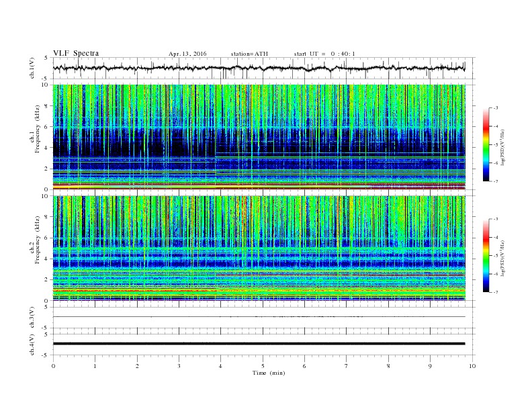The image size is (532, 411).
Task: Click the "-5" lower tick of ch.4(V) axis
Action: tap(46, 355)
